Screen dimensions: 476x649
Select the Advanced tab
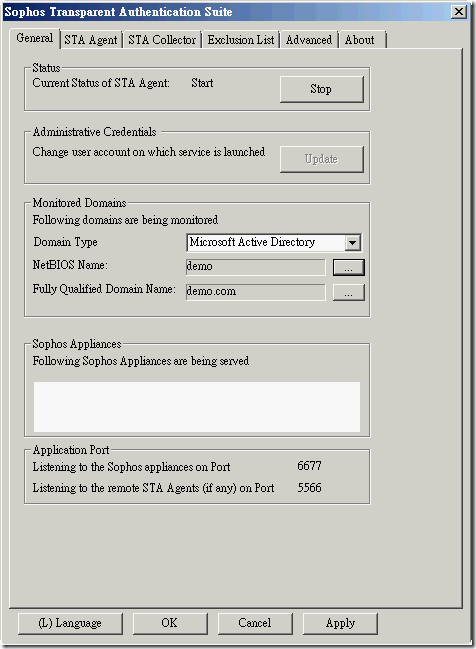click(x=309, y=40)
